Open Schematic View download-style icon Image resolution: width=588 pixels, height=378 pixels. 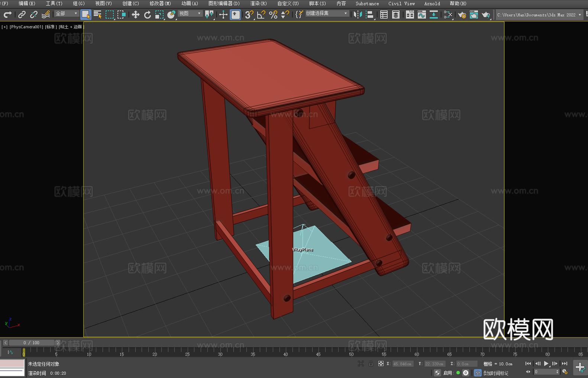434,14
